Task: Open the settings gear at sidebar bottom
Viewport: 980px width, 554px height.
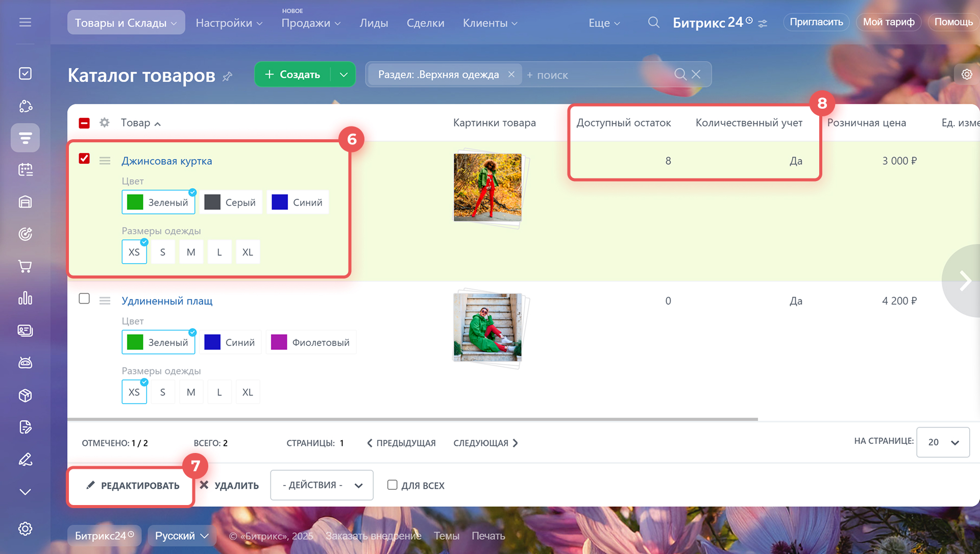Action: click(25, 528)
